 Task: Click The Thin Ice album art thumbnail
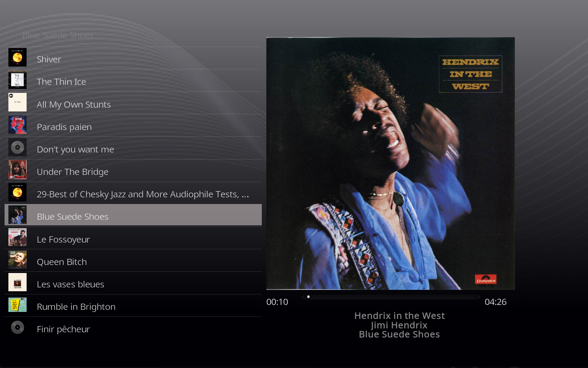point(17,80)
